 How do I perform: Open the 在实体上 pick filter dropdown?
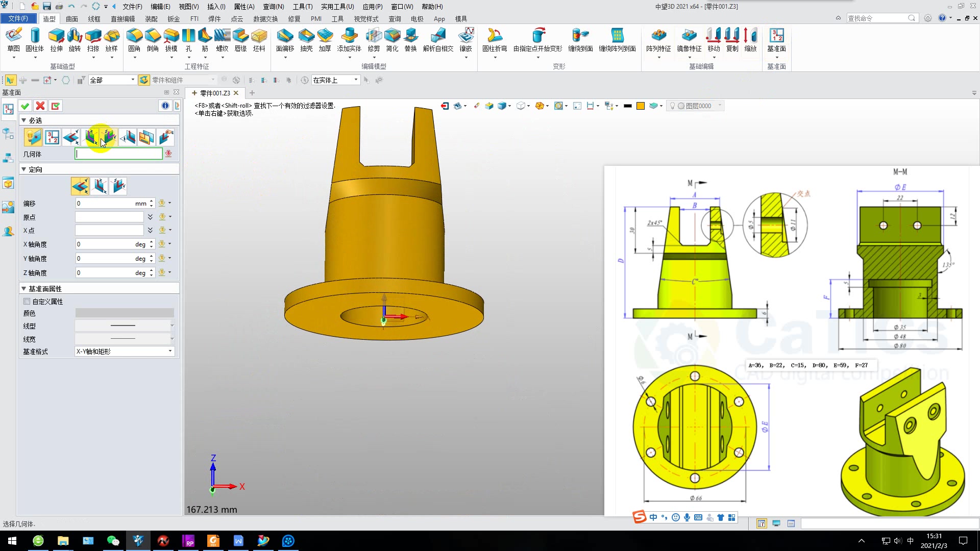tap(356, 80)
